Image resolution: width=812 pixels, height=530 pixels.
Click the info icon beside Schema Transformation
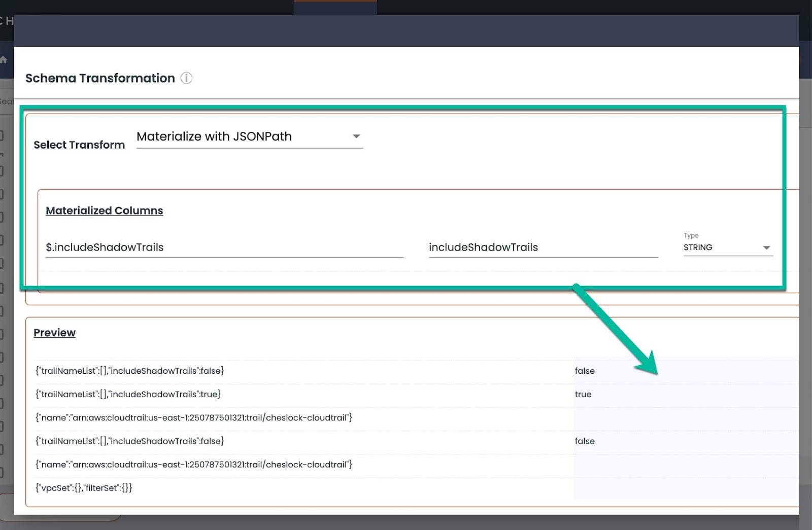click(x=186, y=78)
